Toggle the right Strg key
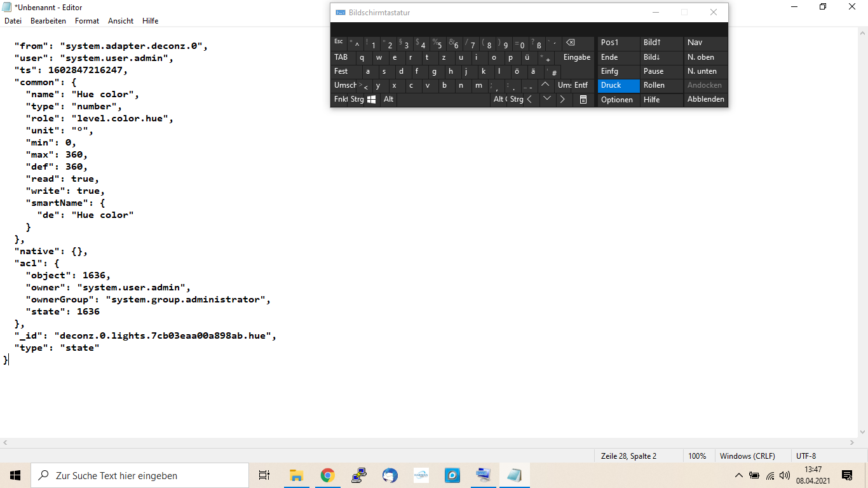 (x=515, y=99)
